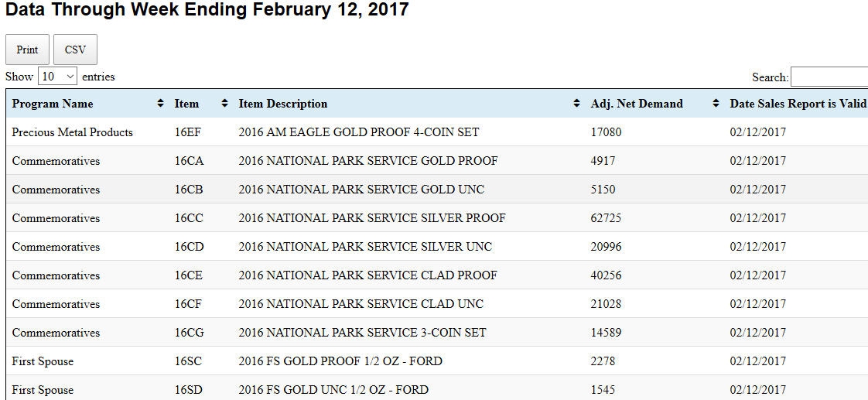Click Date Sales Report is Valid header
868x400 pixels.
pyautogui.click(x=797, y=104)
